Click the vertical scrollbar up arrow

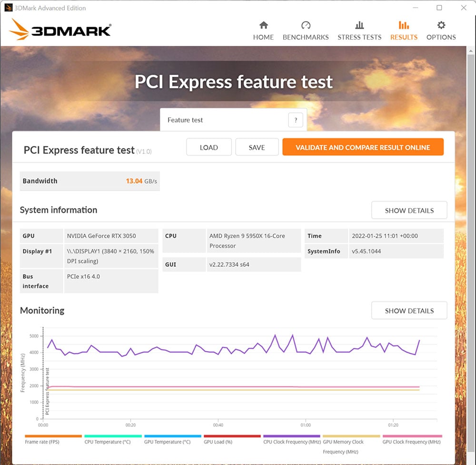pyautogui.click(x=471, y=51)
